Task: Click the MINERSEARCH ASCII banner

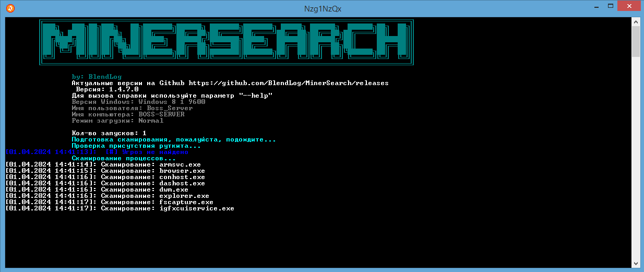Action: click(226, 42)
